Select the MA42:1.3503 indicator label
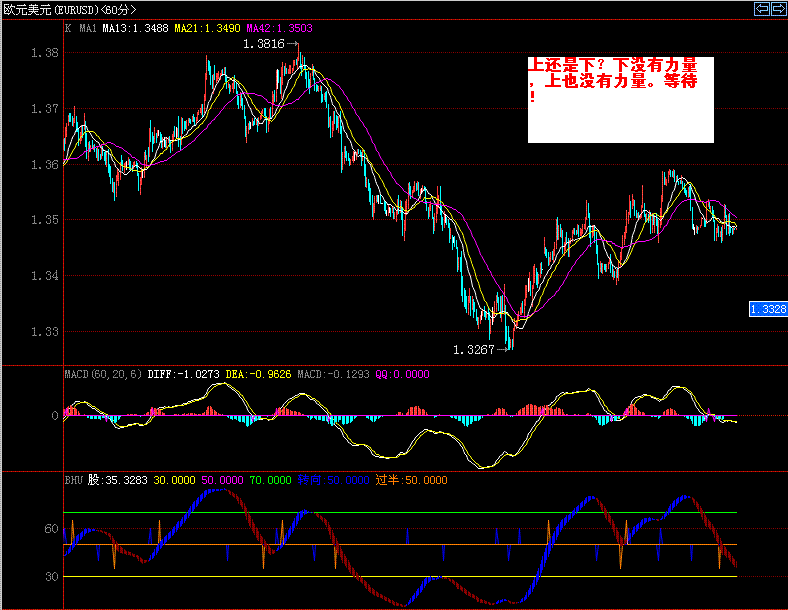The width and height of the screenshot is (788, 610). pos(279,29)
